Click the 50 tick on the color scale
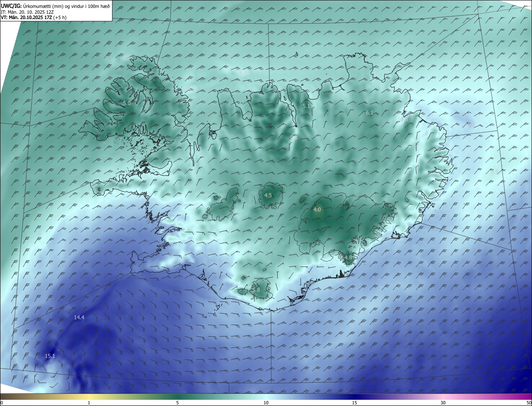This screenshot has height=406, width=532. click(x=529, y=403)
